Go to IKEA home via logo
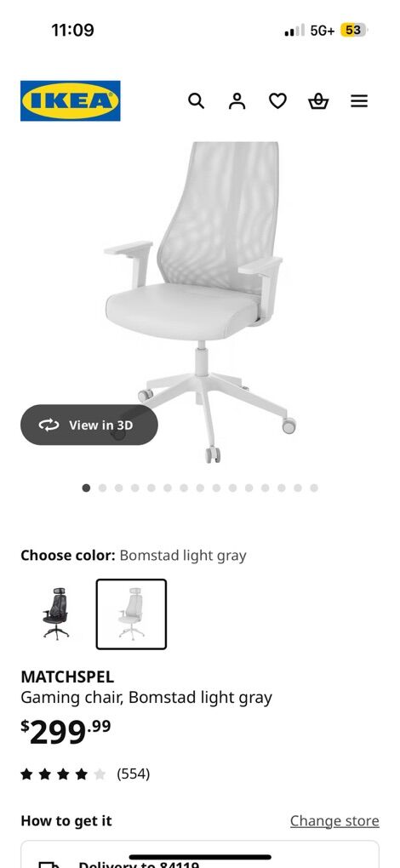This screenshot has height=868, width=400. (71, 100)
